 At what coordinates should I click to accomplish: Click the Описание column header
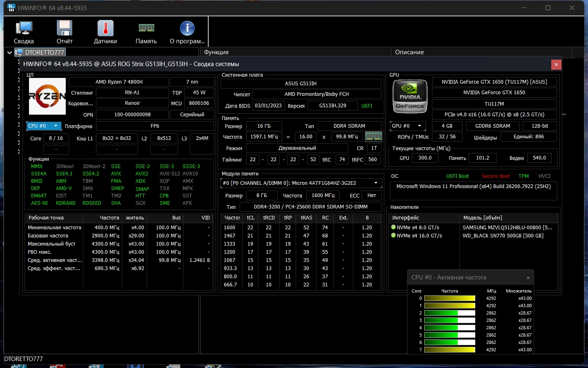pyautogui.click(x=410, y=52)
